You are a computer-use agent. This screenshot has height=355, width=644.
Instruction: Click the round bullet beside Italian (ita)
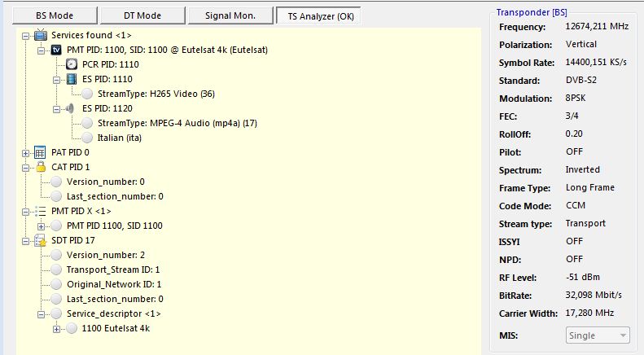pyautogui.click(x=87, y=138)
